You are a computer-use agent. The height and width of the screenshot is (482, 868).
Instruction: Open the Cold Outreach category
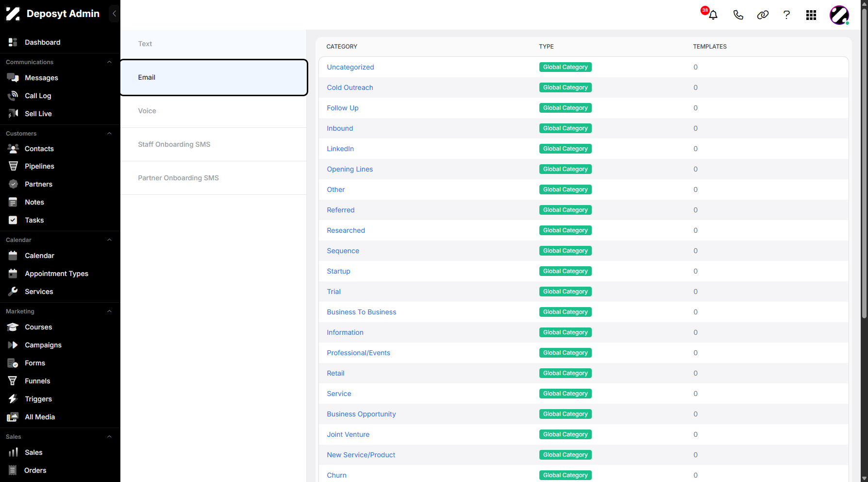point(350,87)
